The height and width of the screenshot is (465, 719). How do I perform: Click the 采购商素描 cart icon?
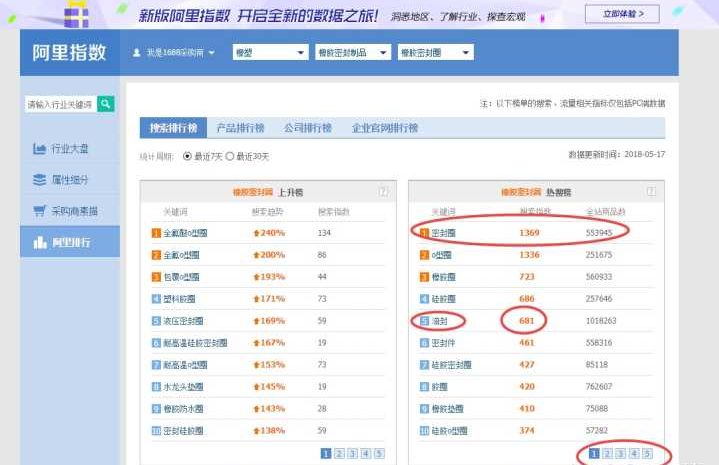[x=39, y=211]
